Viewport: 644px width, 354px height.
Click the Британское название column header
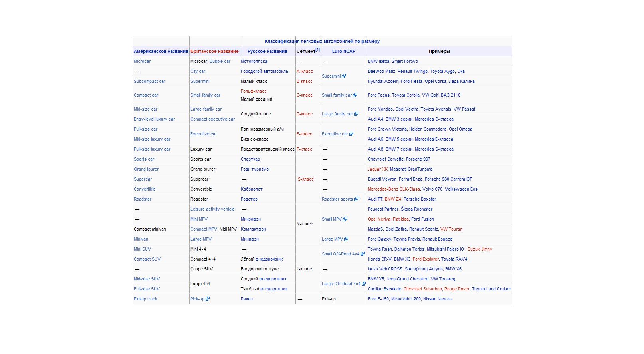[x=214, y=51]
